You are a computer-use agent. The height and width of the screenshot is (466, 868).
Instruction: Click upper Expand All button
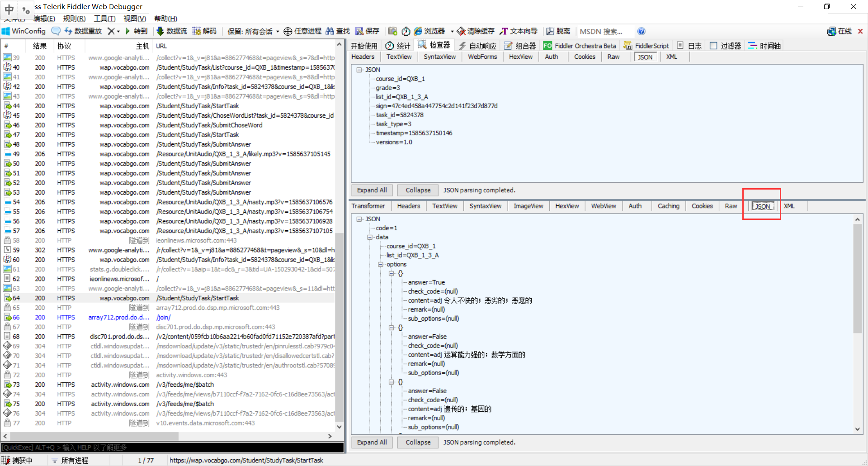pos(372,190)
